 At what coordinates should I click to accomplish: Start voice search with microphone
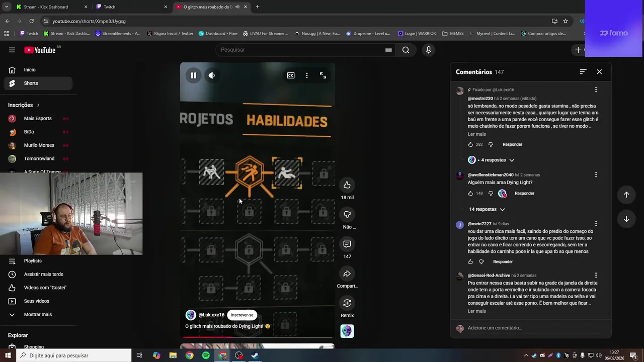(x=429, y=50)
